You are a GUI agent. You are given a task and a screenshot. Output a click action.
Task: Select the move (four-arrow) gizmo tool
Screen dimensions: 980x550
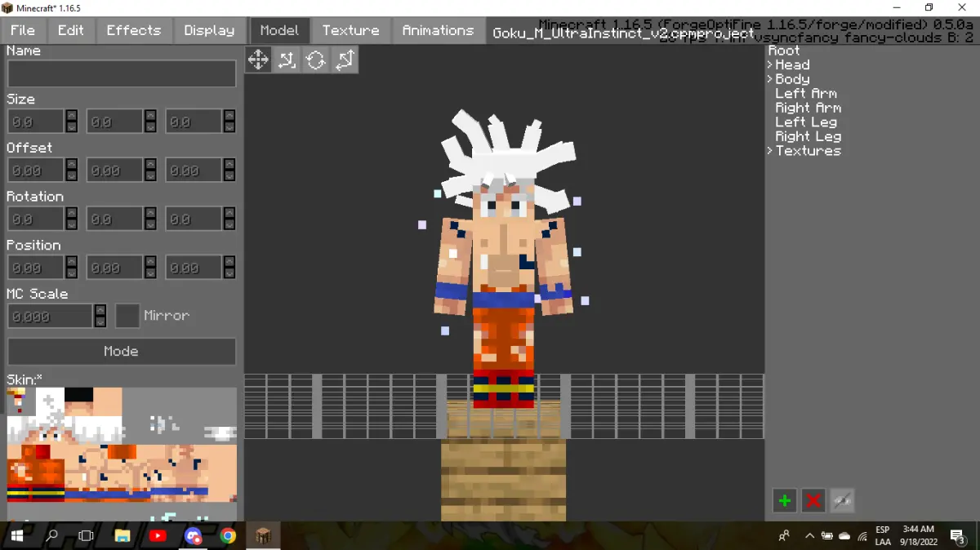(x=258, y=60)
